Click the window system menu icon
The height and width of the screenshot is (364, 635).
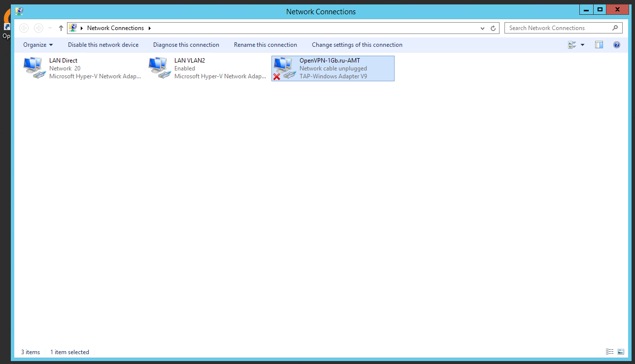click(x=19, y=11)
